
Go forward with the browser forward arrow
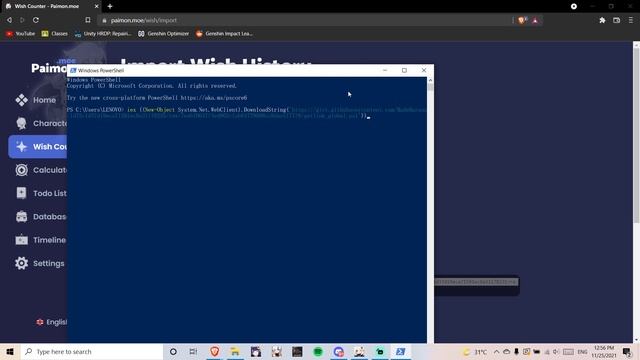point(22,20)
